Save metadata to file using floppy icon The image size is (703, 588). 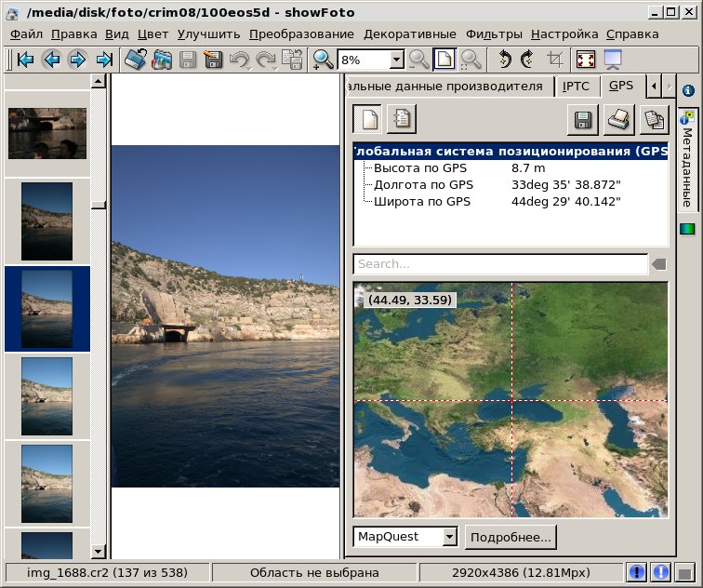(583, 119)
